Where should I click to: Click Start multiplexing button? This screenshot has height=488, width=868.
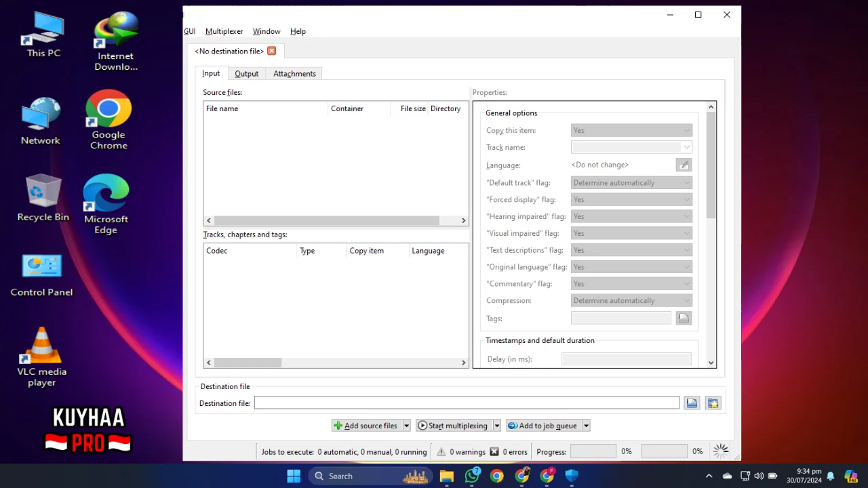point(454,426)
